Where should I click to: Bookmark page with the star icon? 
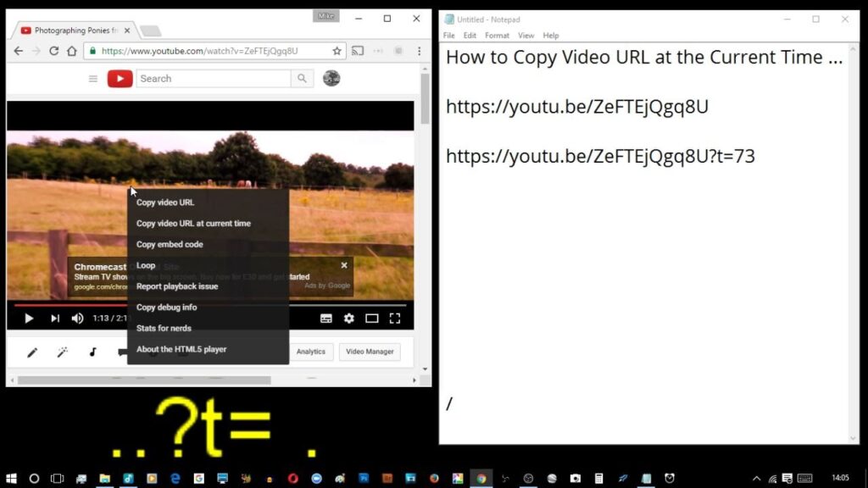coord(337,51)
